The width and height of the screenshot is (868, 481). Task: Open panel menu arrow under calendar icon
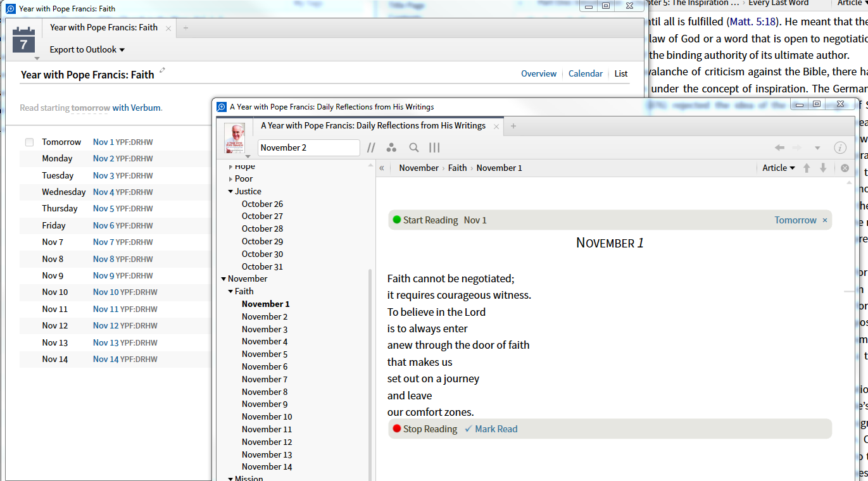(x=37, y=58)
